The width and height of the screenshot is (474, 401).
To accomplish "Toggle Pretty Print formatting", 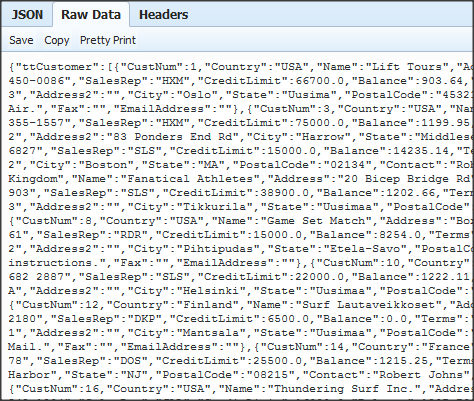I will [108, 40].
